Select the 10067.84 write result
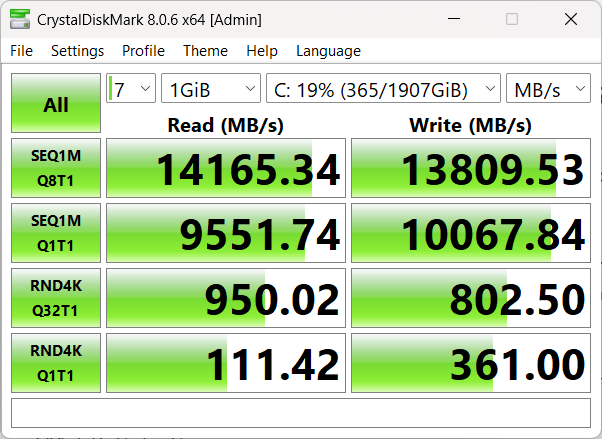 471,233
